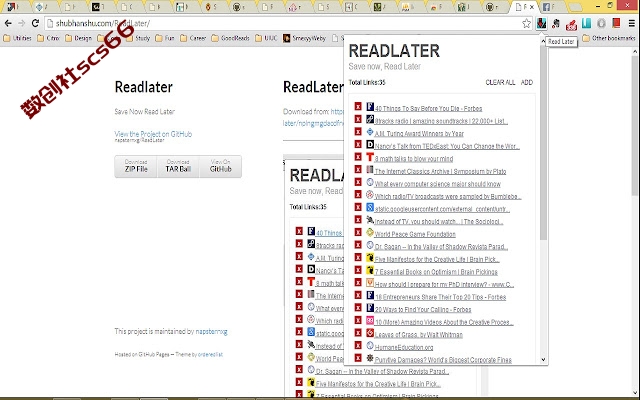Click the browser Forward arrow button
The image size is (640, 400).
coord(22,23)
